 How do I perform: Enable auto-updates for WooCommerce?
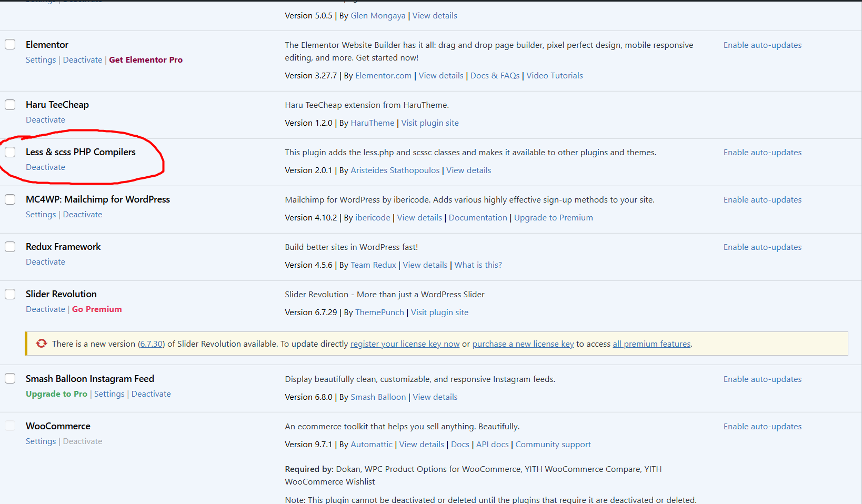click(x=763, y=426)
